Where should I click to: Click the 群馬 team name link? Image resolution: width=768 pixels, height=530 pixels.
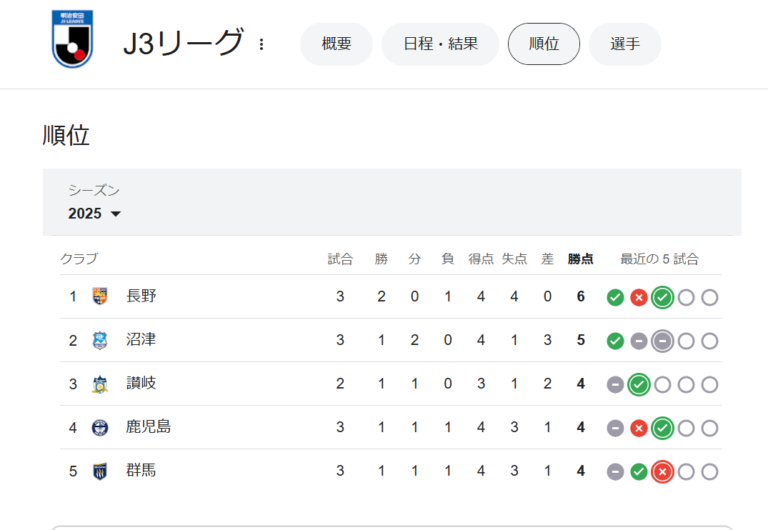[141, 470]
